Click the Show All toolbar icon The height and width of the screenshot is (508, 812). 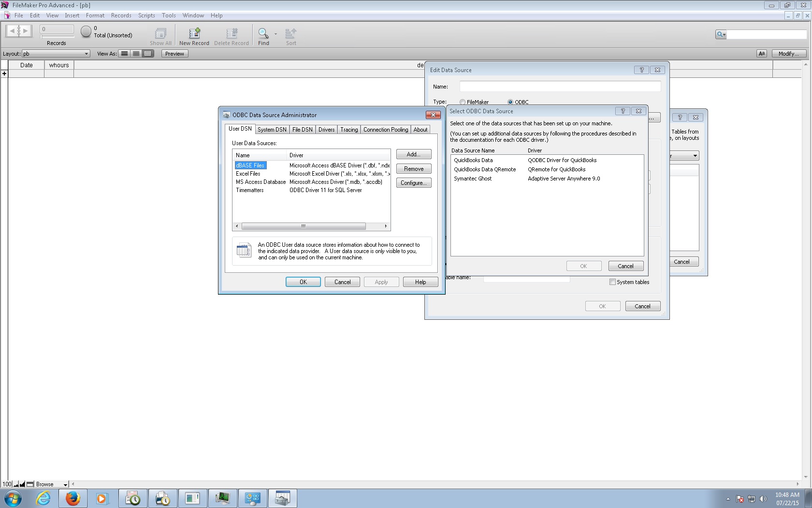(x=160, y=33)
